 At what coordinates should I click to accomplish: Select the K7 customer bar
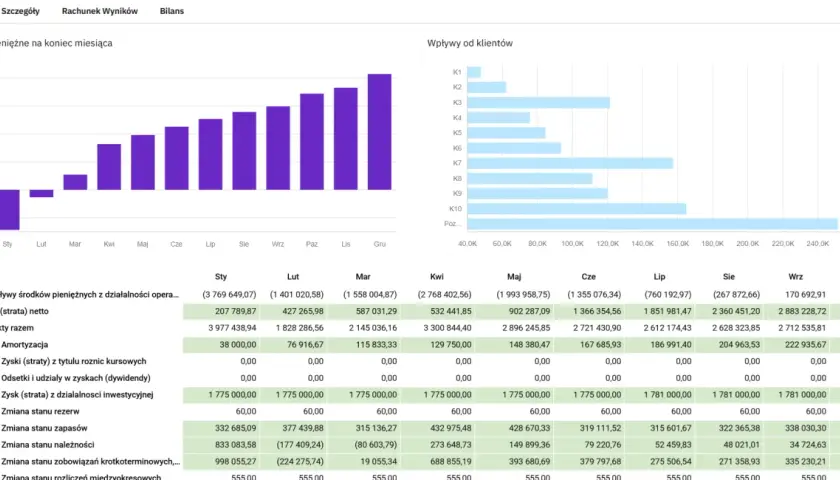click(570, 163)
